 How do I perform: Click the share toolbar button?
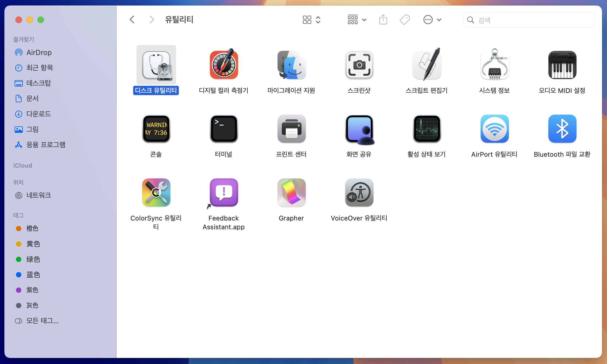pos(383,20)
